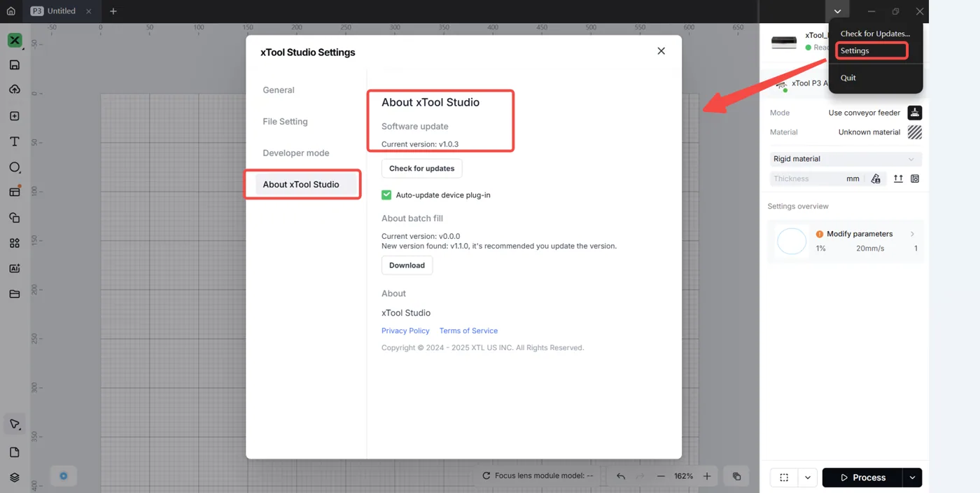Open the Rigid material dropdown
Viewport: 980px width, 493px height.
click(846, 159)
